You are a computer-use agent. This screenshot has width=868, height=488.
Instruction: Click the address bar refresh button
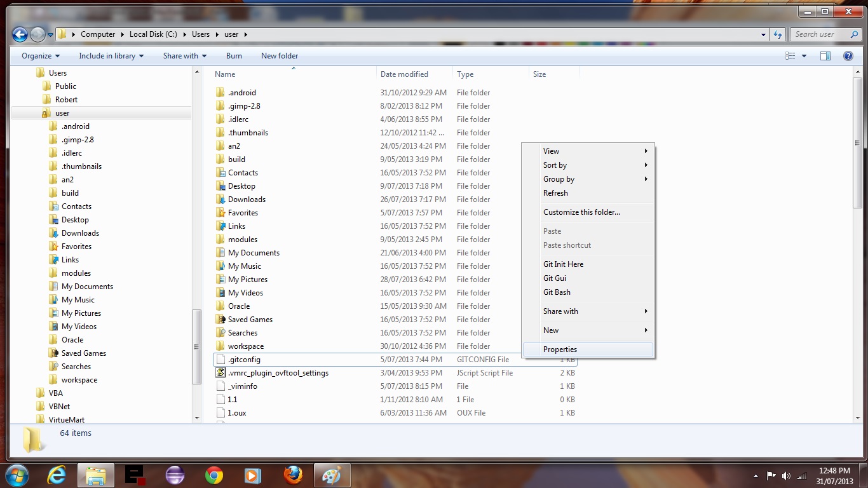tap(778, 34)
